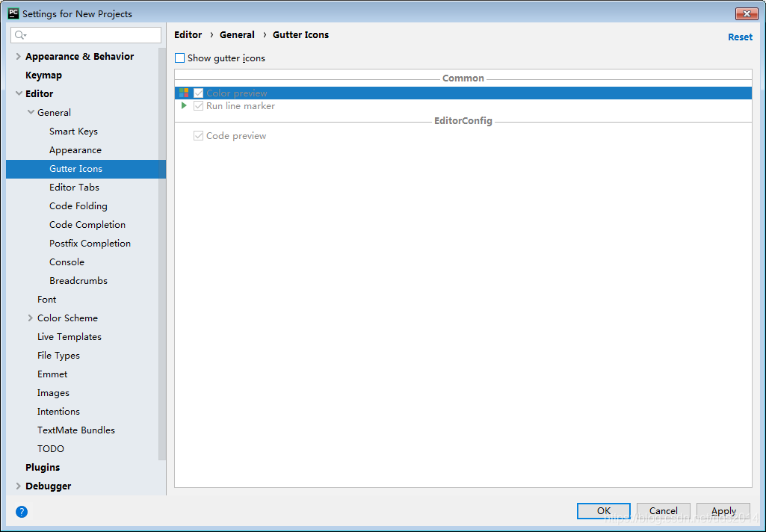Toggle the Code preview checkbox
This screenshot has height=532, width=766.
[x=198, y=136]
